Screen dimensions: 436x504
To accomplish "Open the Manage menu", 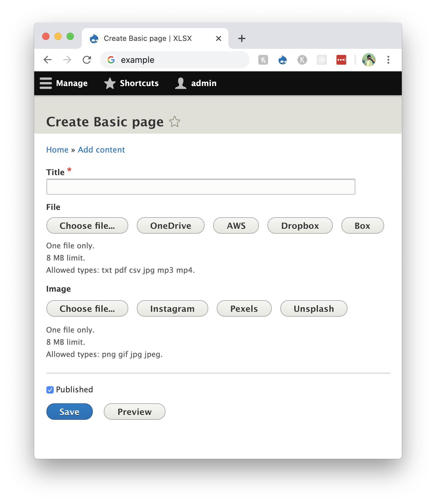I will [64, 83].
